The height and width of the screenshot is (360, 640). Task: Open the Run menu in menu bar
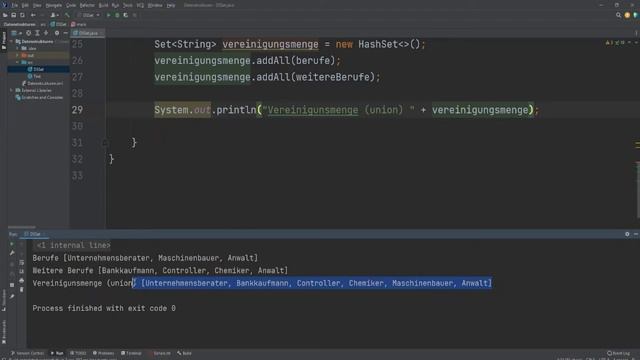click(115, 5)
